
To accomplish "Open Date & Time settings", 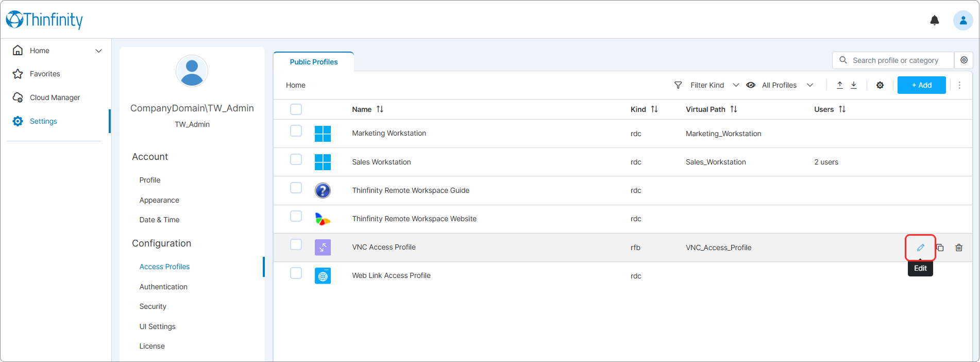I will (x=159, y=220).
